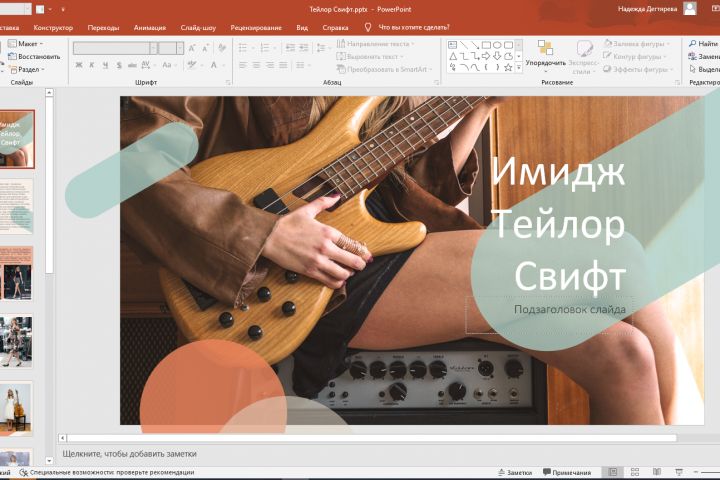Screen dimensions: 720x480
Task: Open the Раздел section dropdown
Action: (27, 69)
